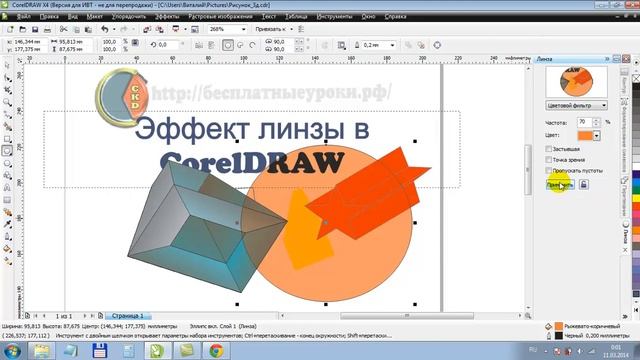Open the outline width 0,2 мм dropdown
The height and width of the screenshot is (360, 640).
point(392,45)
